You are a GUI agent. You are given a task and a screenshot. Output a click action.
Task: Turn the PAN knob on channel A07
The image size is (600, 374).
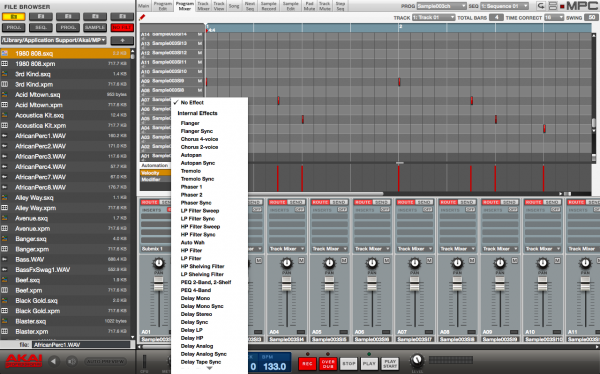(x=414, y=263)
